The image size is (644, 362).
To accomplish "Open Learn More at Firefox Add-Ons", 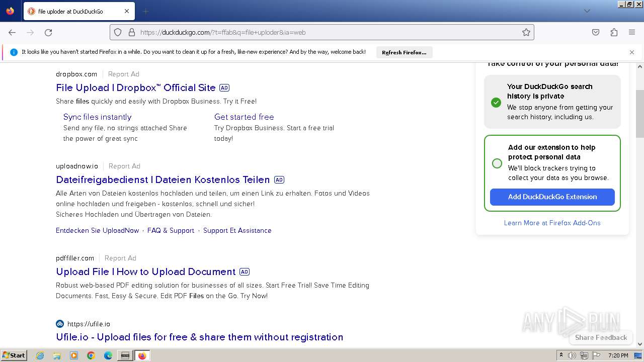I will [x=552, y=223].
